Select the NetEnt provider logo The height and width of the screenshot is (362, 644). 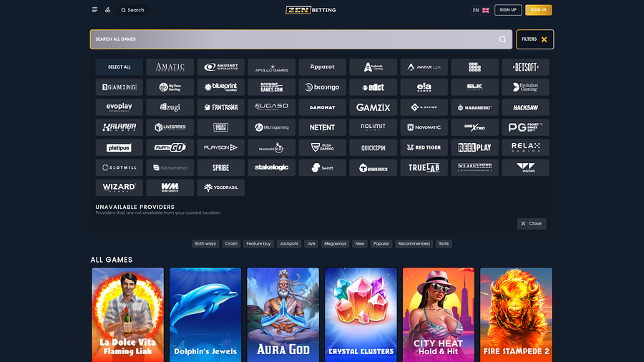pos(323,127)
